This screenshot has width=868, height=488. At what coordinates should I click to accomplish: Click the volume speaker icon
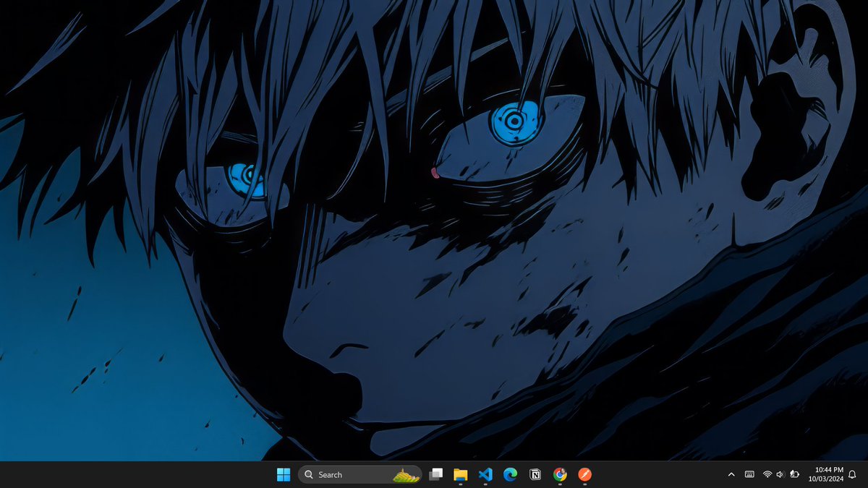pos(780,475)
